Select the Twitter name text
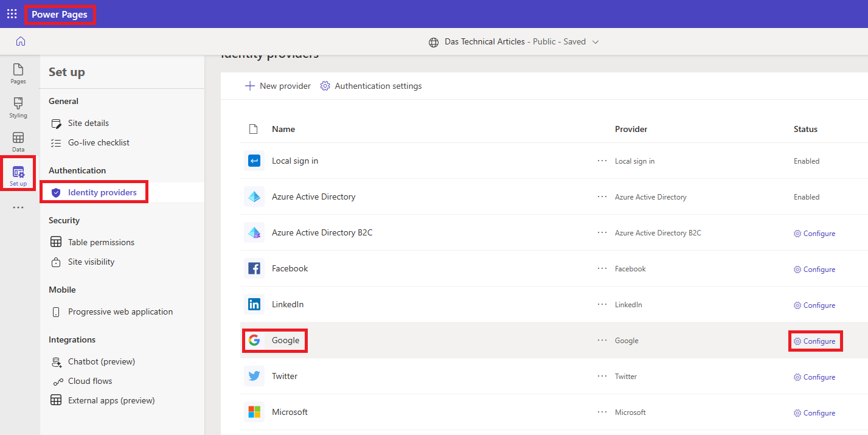This screenshot has width=868, height=435. 285,377
